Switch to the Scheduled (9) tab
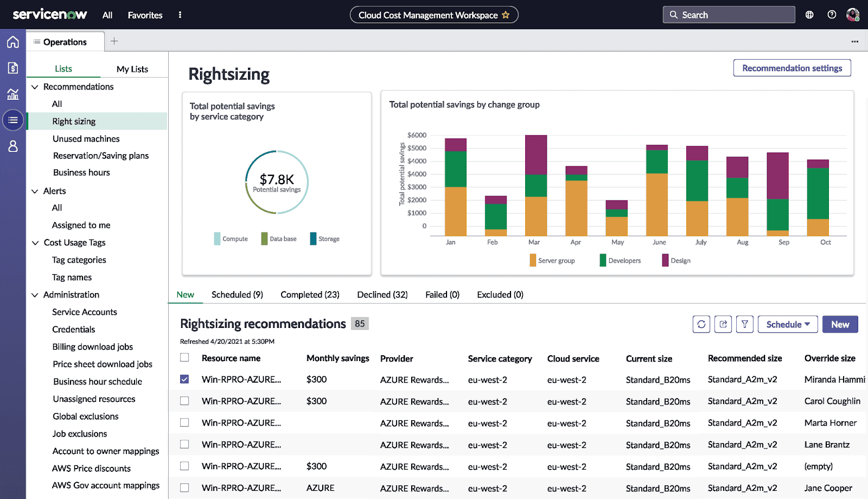868x499 pixels. (x=237, y=294)
